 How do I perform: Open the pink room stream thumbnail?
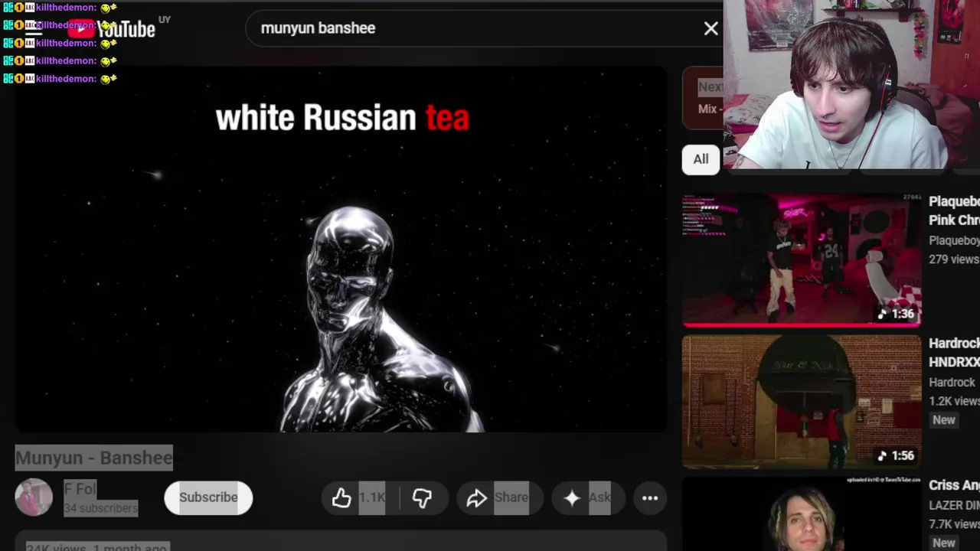[802, 259]
